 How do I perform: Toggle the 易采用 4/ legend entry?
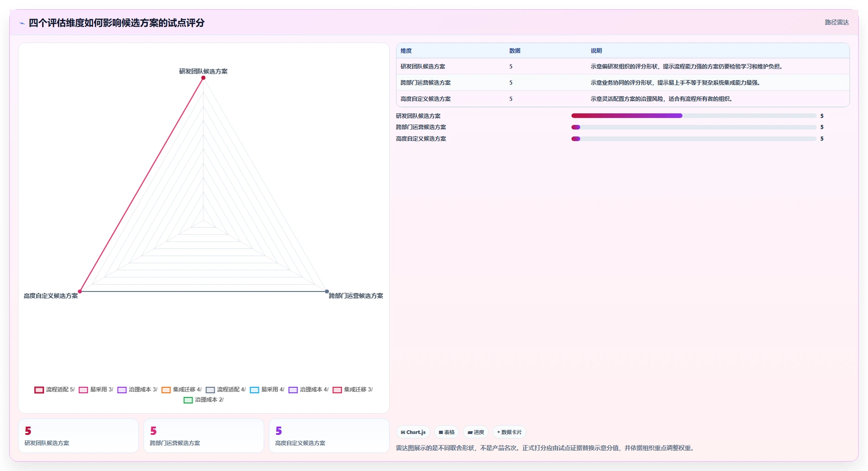coord(267,390)
